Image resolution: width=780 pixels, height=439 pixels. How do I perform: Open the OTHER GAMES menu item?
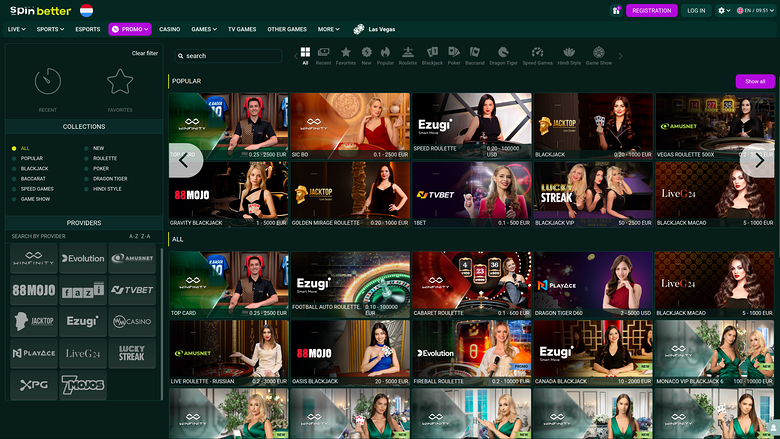pyautogui.click(x=287, y=29)
